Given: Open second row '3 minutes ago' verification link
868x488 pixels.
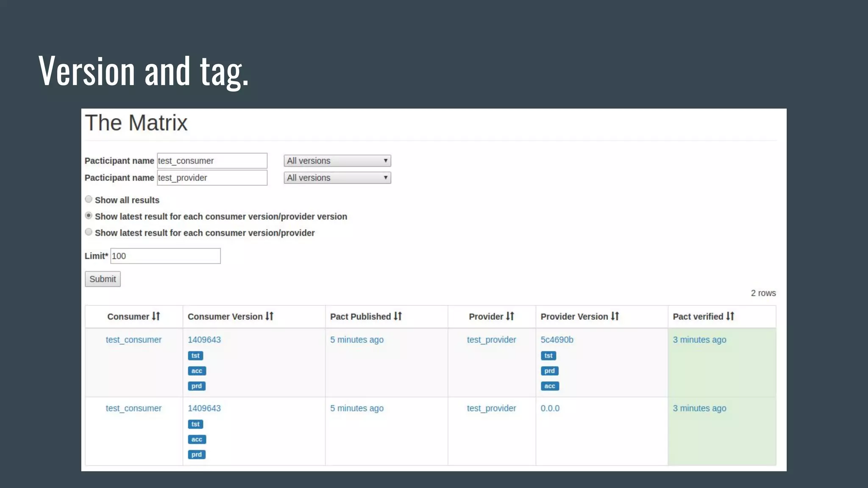Looking at the screenshot, I should tap(699, 408).
